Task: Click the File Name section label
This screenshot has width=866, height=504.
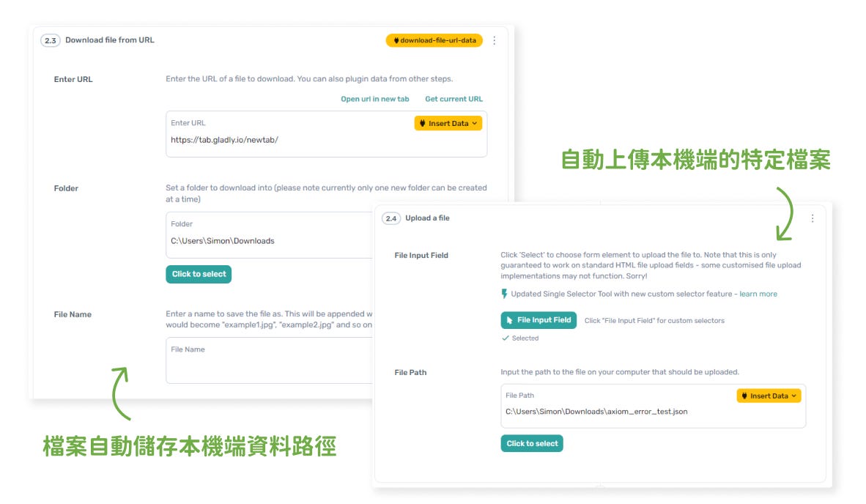Action: pyautogui.click(x=73, y=315)
